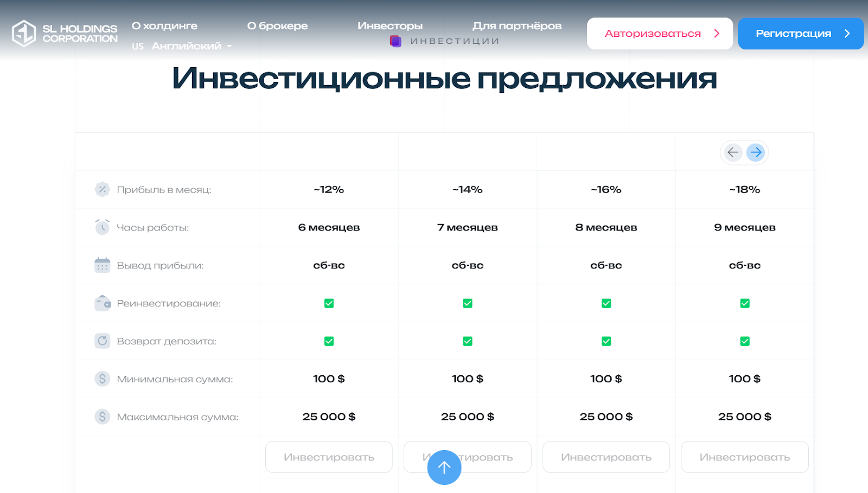Click the Минимальная сумма label
Image resolution: width=868 pixels, height=493 pixels.
pos(175,379)
